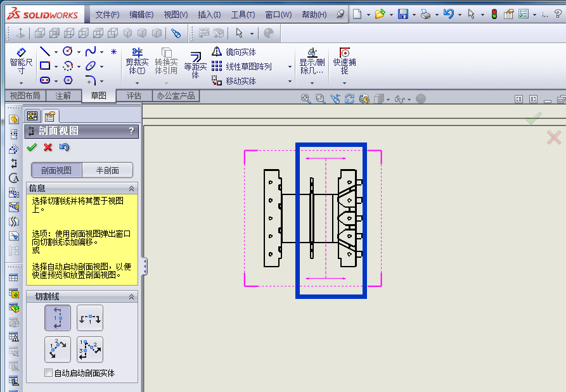Select the vertical cutting line option
Image resolution: width=566 pixels, height=392 pixels.
(x=58, y=318)
